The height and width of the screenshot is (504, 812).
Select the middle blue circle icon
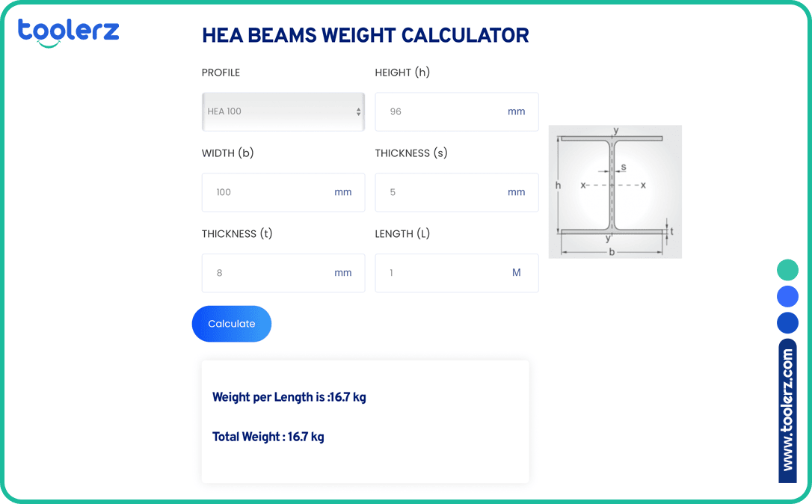pyautogui.click(x=787, y=296)
